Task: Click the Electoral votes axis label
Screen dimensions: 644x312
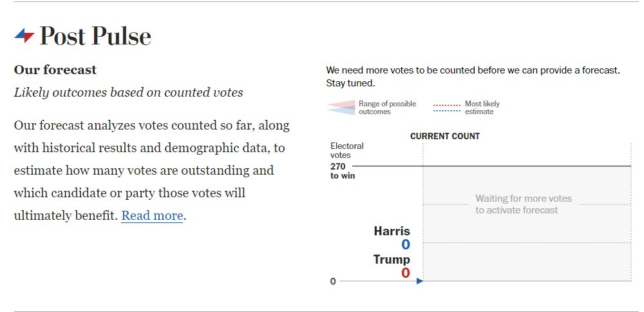Action: pos(346,150)
